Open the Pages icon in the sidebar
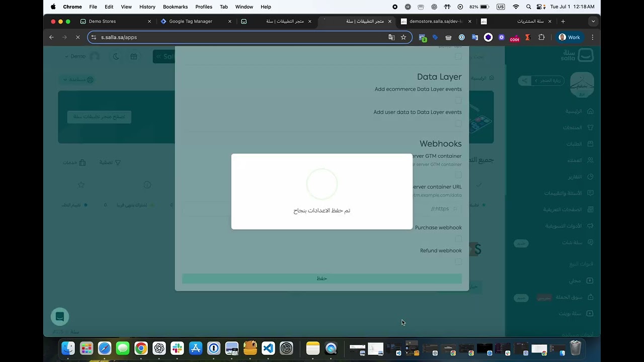The width and height of the screenshot is (644, 362). pos(590,209)
